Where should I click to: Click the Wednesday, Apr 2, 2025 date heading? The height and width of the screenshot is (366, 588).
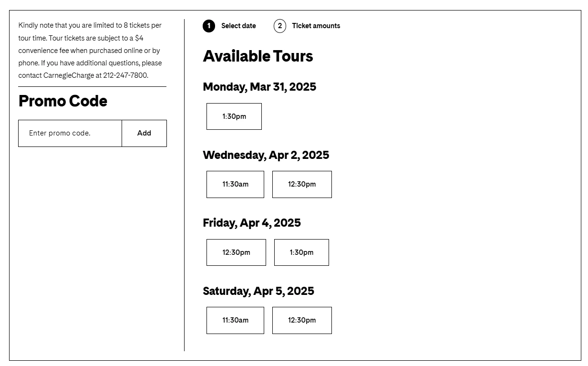point(266,155)
